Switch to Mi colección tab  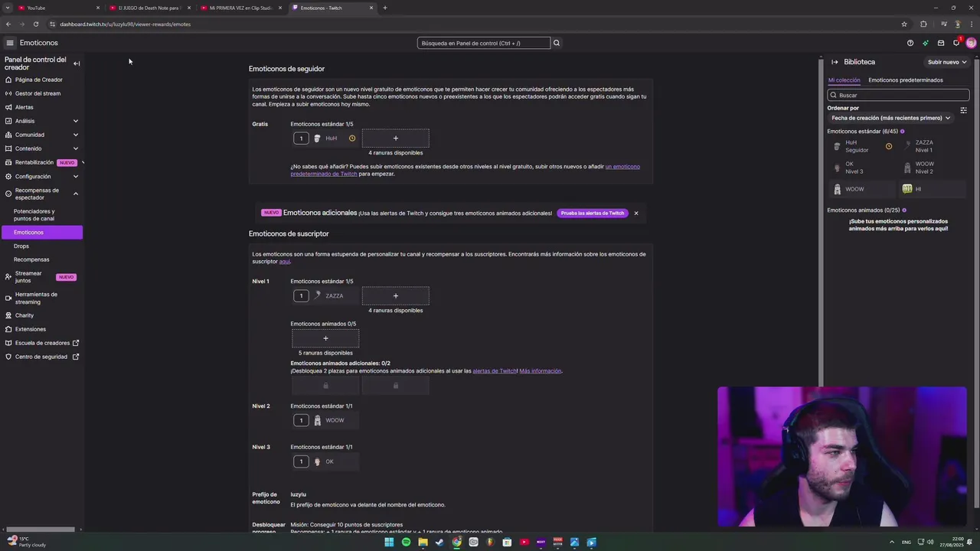click(844, 80)
